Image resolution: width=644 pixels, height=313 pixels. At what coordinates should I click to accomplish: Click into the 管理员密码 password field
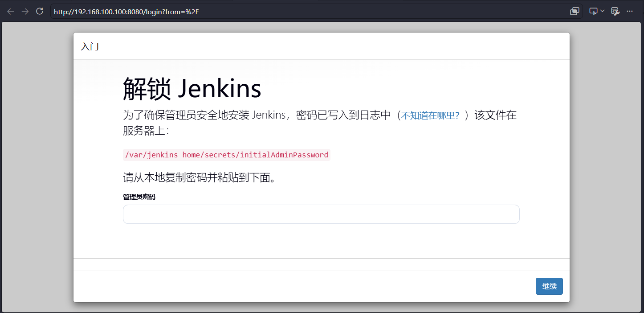pos(321,214)
